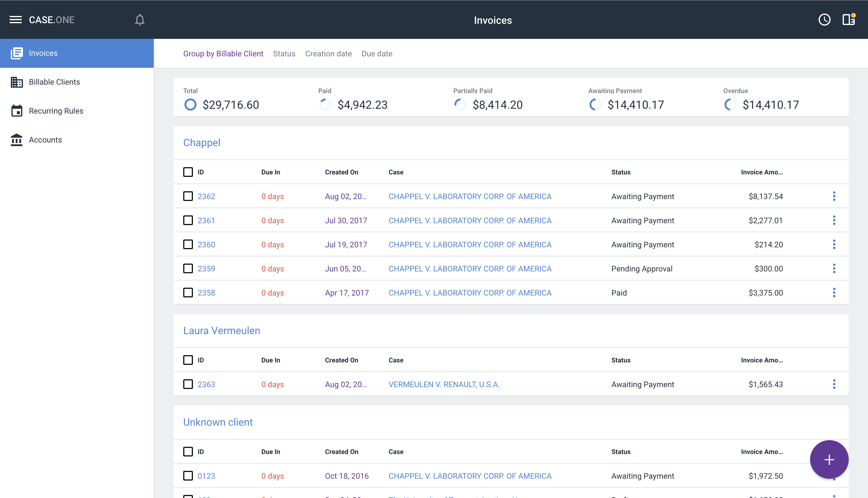Open the clock timer icon
This screenshot has height=498, width=868.
click(824, 20)
